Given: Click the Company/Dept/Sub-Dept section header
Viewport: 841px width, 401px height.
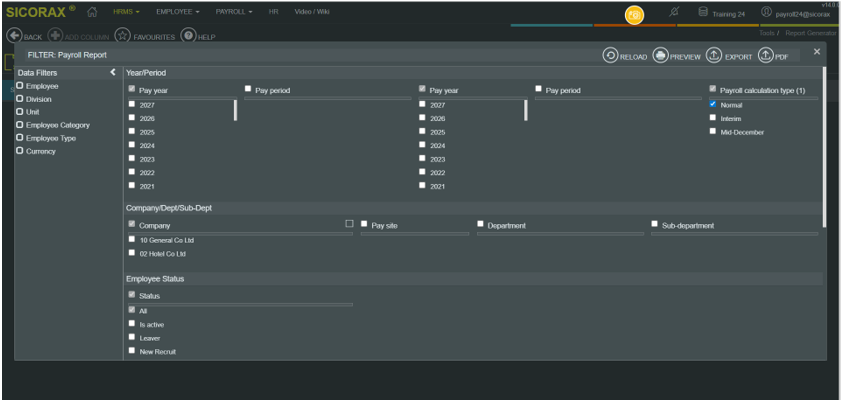Looking at the screenshot, I should 473,208.
